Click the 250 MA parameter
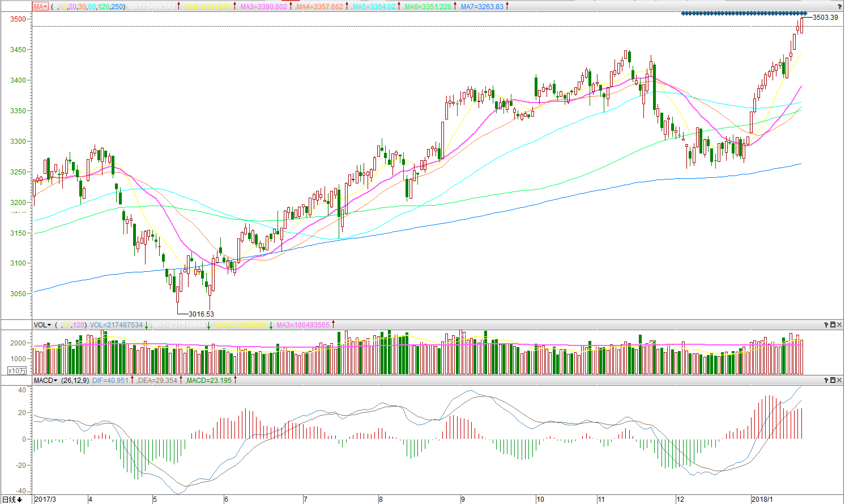Viewport: 845px width, 504px height. coord(117,7)
